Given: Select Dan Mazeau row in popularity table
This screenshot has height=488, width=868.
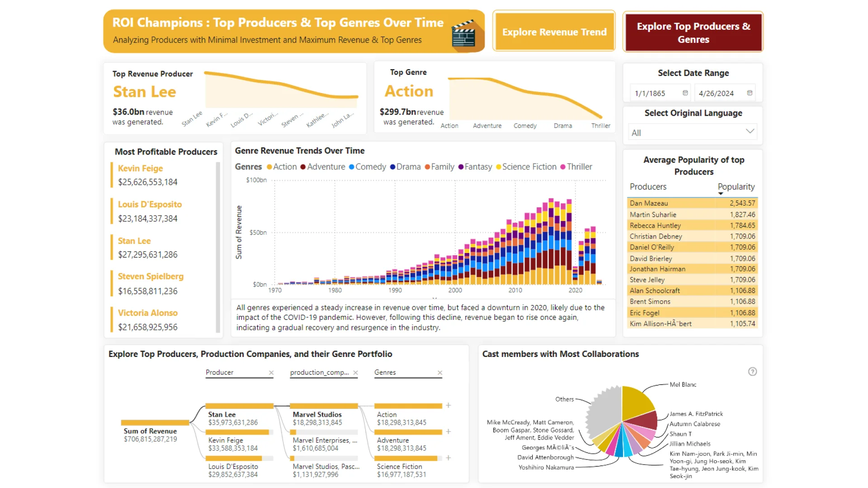Looking at the screenshot, I should (692, 203).
